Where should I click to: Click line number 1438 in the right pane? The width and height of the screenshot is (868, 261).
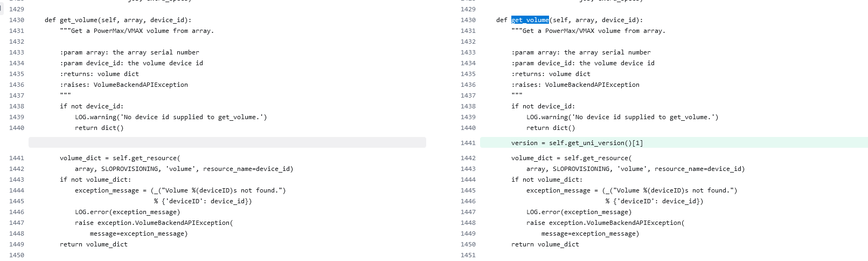pos(468,106)
